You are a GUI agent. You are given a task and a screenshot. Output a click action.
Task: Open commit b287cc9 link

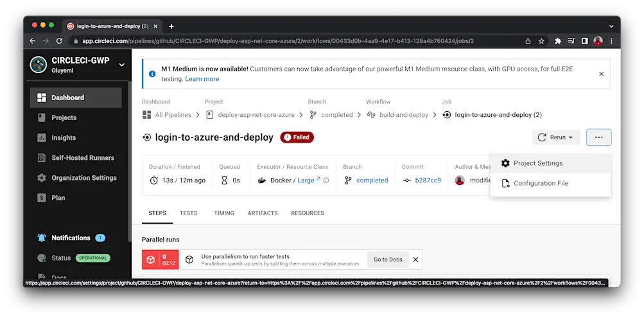tap(428, 181)
